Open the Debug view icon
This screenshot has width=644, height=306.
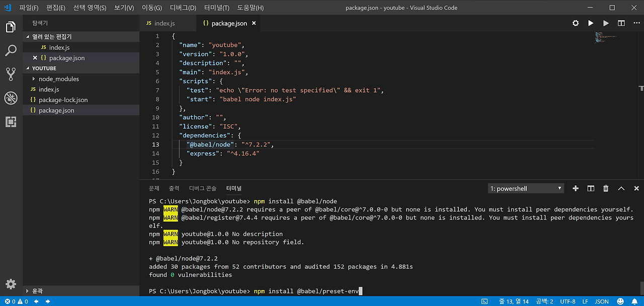[x=11, y=98]
